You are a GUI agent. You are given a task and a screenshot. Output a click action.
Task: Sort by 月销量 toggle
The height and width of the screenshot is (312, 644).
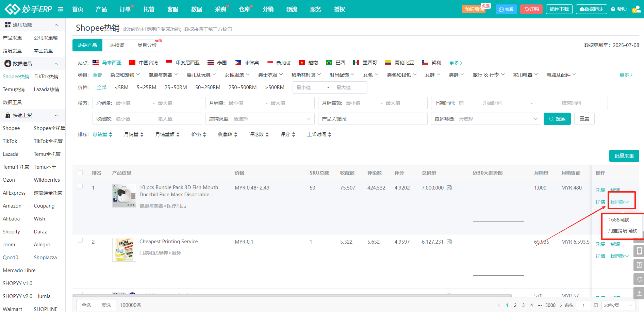tap(134, 134)
